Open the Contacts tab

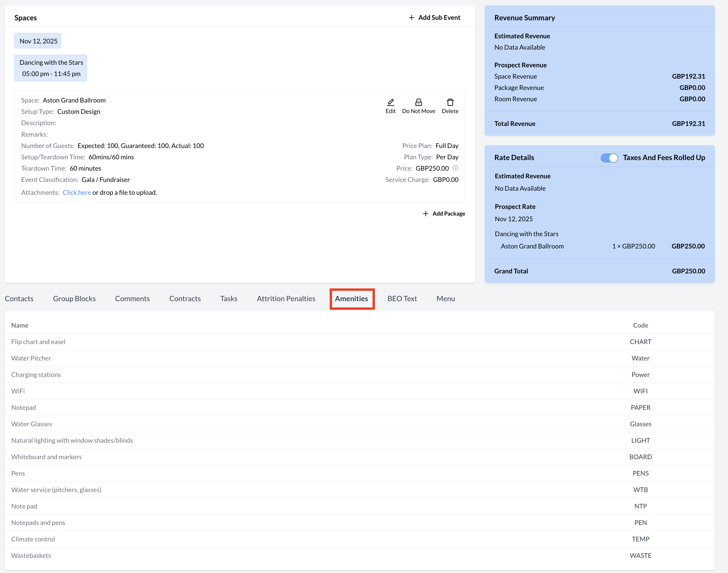19,298
